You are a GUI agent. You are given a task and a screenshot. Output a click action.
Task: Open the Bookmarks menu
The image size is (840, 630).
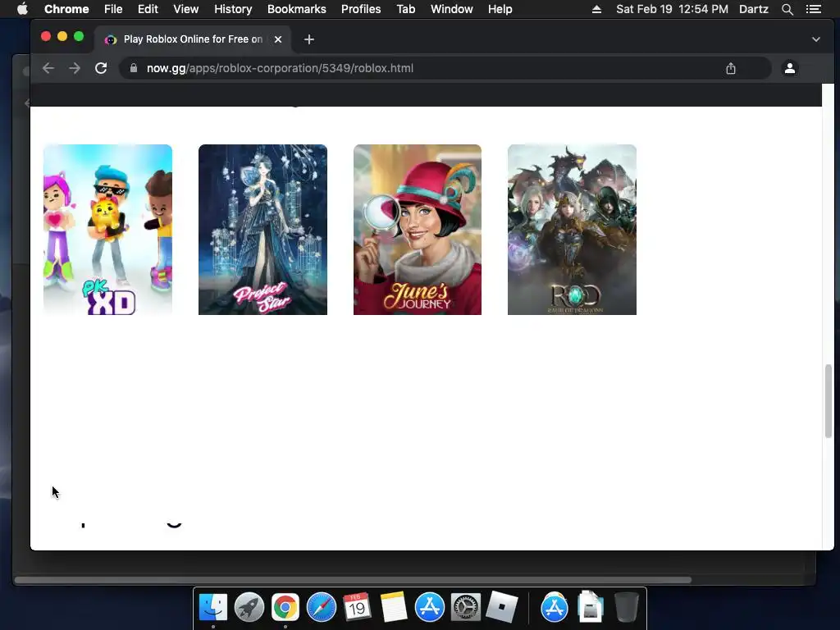(x=297, y=9)
